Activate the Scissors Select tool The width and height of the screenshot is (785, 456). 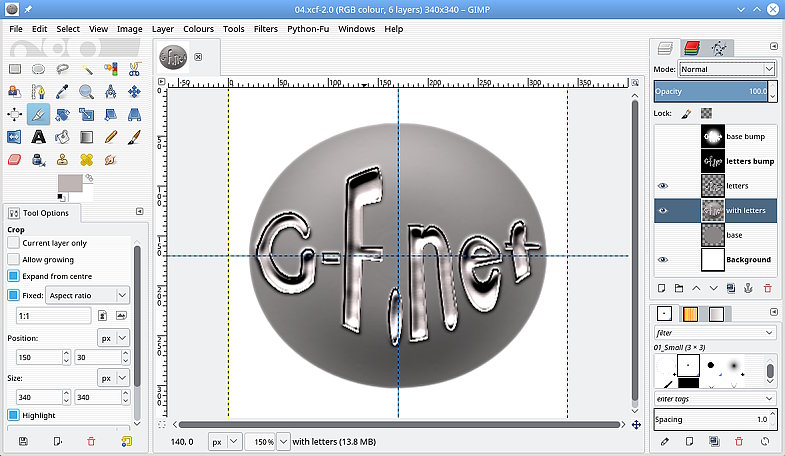click(135, 69)
